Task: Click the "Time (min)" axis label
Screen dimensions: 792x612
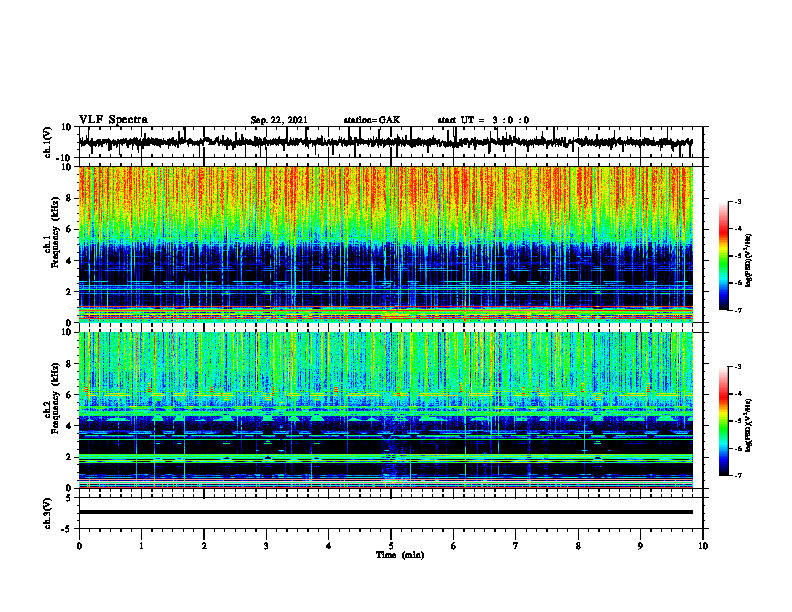Action: coord(400,555)
